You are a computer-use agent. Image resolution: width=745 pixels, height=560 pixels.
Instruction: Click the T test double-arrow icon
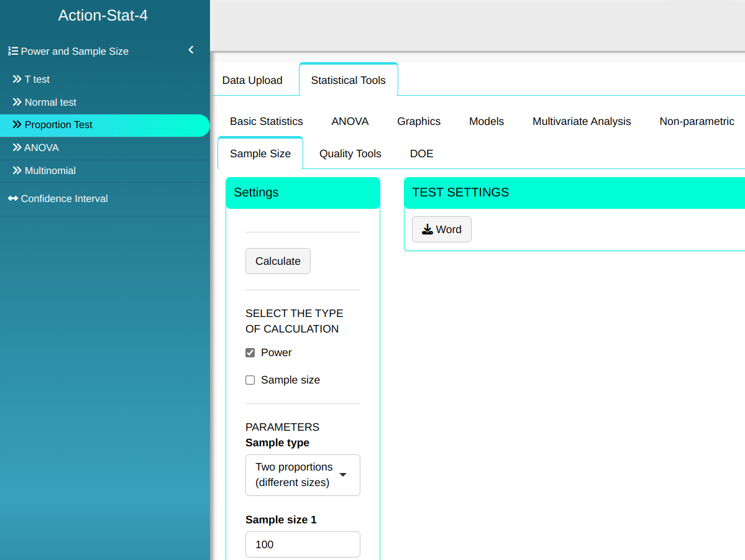(x=17, y=80)
